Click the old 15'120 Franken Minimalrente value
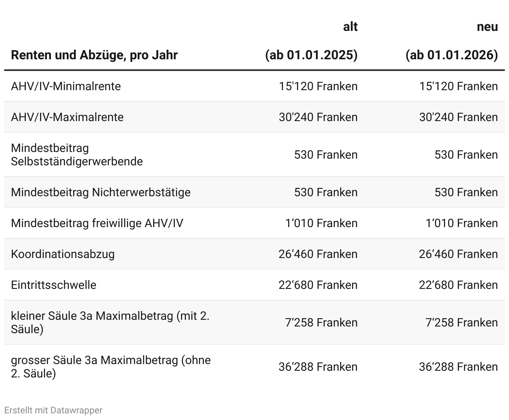The width and height of the screenshot is (509, 420). pos(318,86)
